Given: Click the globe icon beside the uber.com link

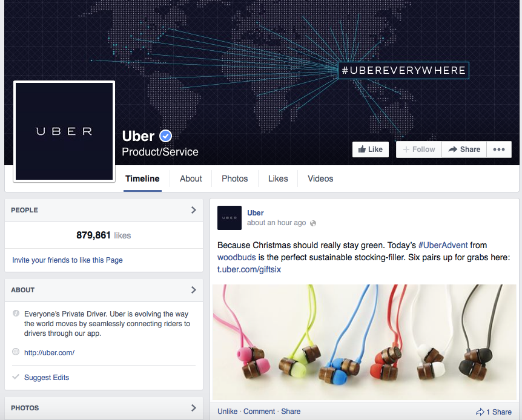Looking at the screenshot, I should click(16, 352).
